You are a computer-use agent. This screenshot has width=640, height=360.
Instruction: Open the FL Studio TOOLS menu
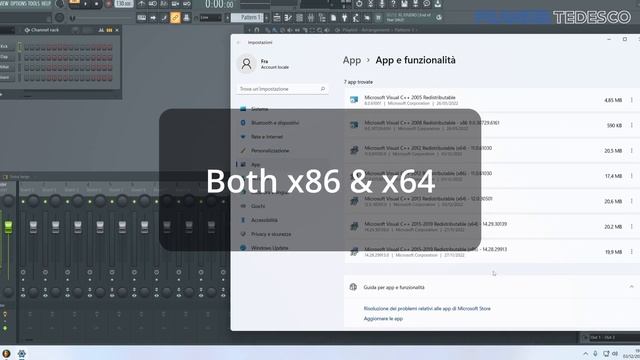coord(34,4)
